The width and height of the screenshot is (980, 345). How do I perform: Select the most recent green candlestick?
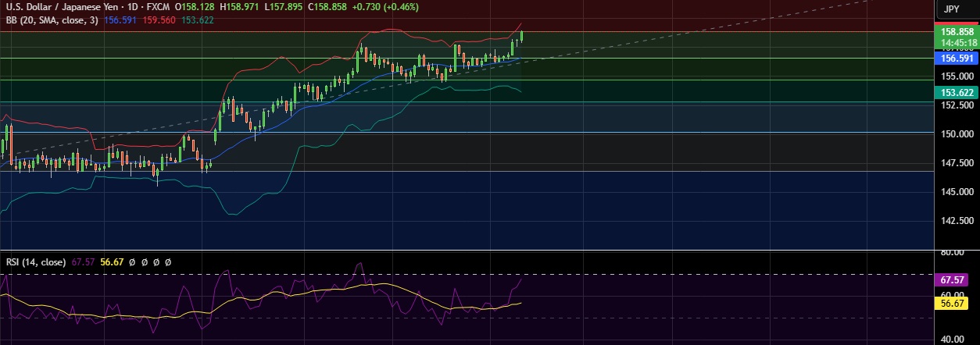click(x=521, y=37)
